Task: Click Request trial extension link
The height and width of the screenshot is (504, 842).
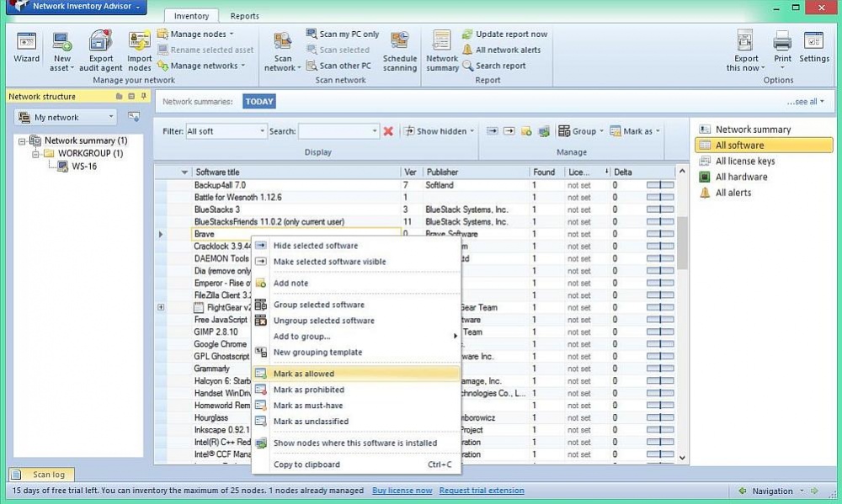Action: [481, 491]
